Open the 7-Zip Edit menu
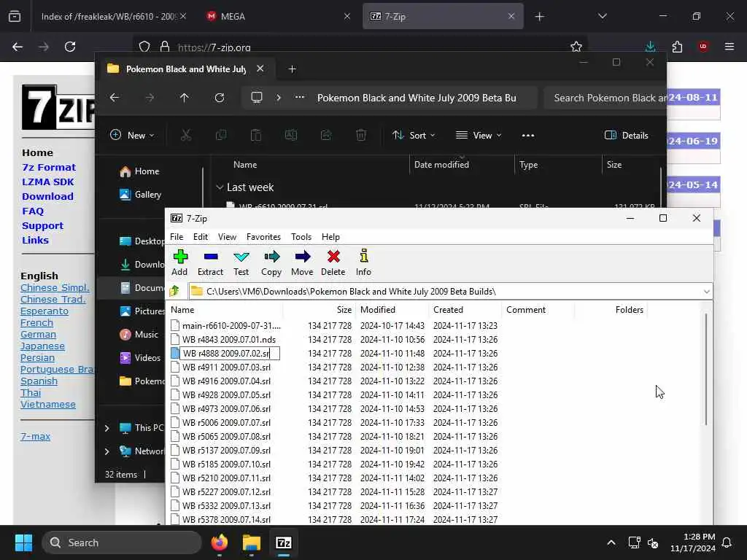The width and height of the screenshot is (747, 560). coord(200,237)
